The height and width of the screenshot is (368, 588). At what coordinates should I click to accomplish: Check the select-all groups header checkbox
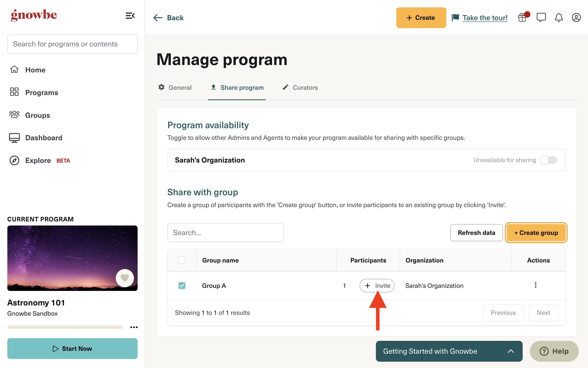point(182,260)
